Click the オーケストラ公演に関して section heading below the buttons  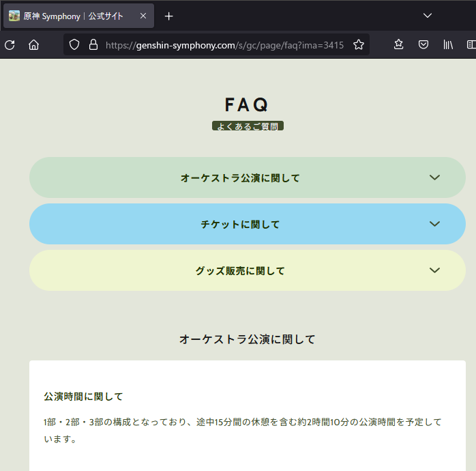click(247, 339)
